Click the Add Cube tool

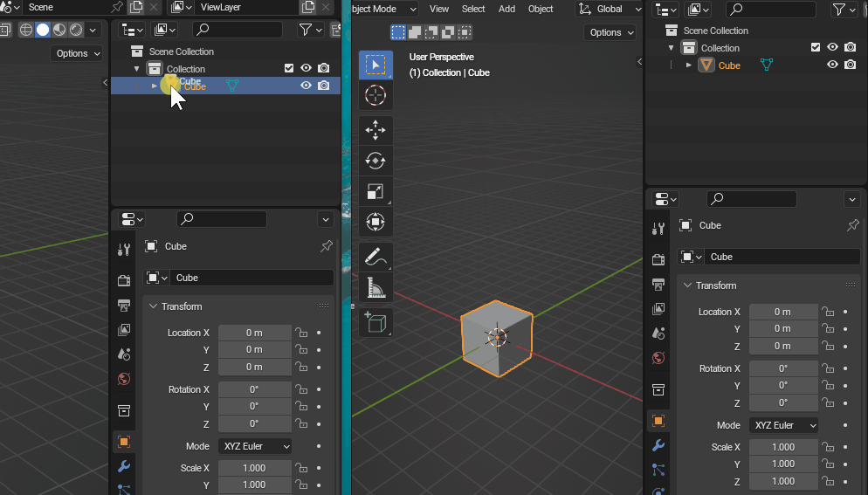pyautogui.click(x=375, y=323)
